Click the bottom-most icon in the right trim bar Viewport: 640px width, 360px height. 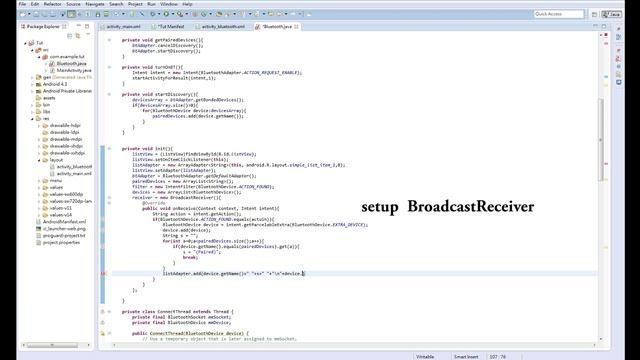click(x=619, y=82)
